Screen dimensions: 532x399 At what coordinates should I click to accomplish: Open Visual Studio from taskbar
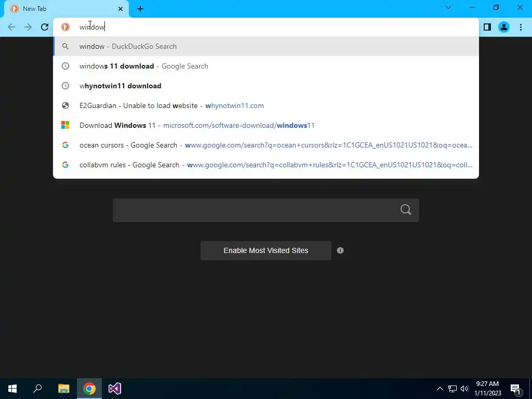[115, 389]
